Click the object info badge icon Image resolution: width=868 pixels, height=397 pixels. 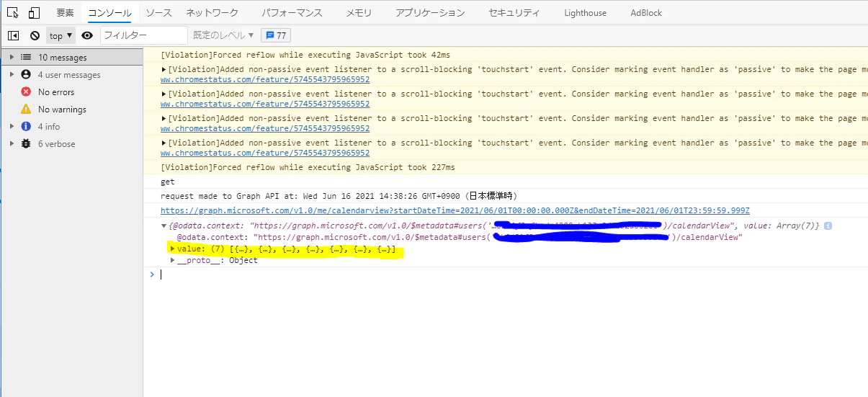(x=828, y=226)
